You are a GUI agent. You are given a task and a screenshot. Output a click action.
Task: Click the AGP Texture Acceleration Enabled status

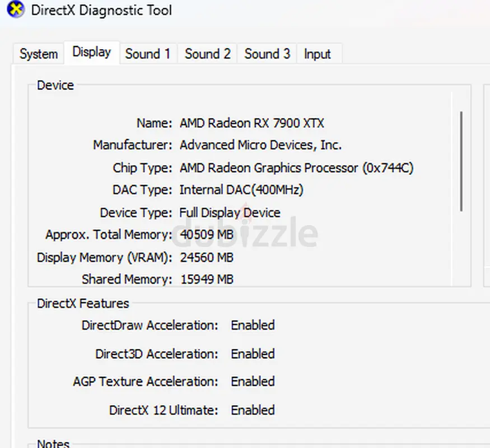click(x=253, y=381)
